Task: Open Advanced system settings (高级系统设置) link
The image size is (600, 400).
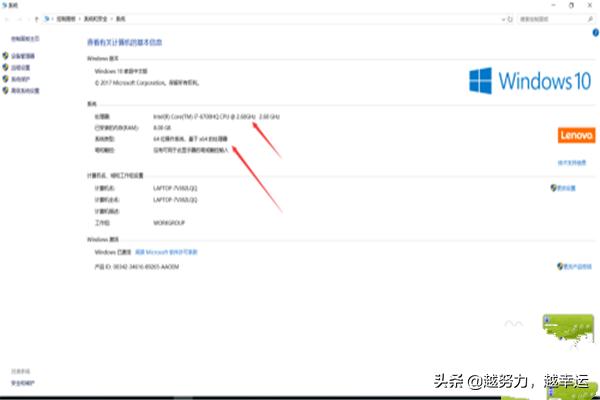Action: 27,90
